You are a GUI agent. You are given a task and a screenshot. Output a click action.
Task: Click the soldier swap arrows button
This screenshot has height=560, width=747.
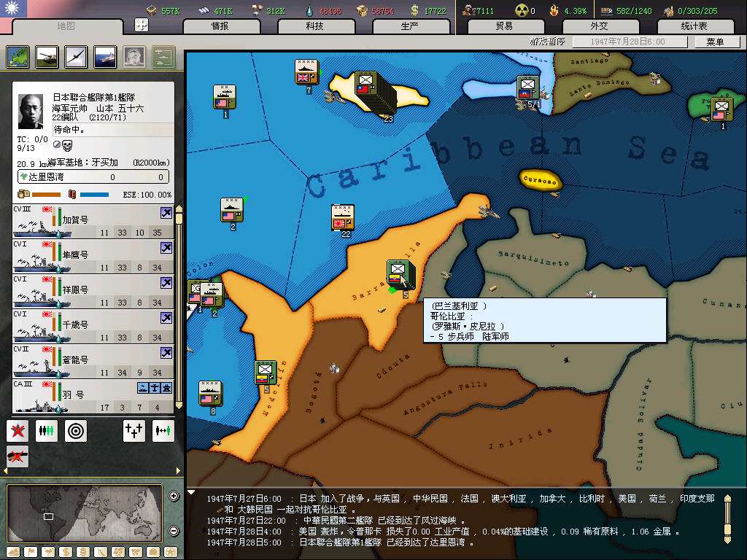163,431
